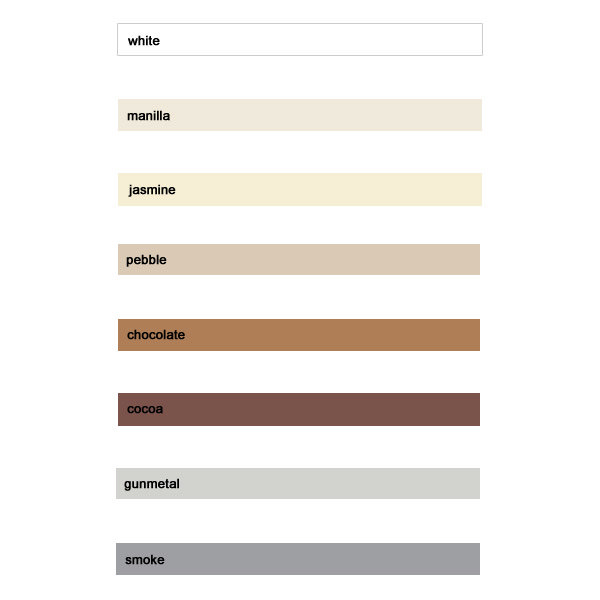Click the 'gunmetal' text label
Image resolution: width=600 pixels, height=600 pixels.
coord(152,484)
